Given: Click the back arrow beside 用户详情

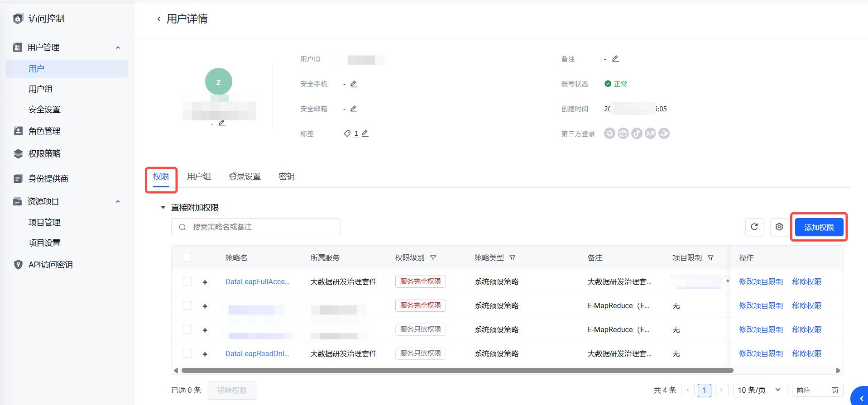Looking at the screenshot, I should [158, 19].
